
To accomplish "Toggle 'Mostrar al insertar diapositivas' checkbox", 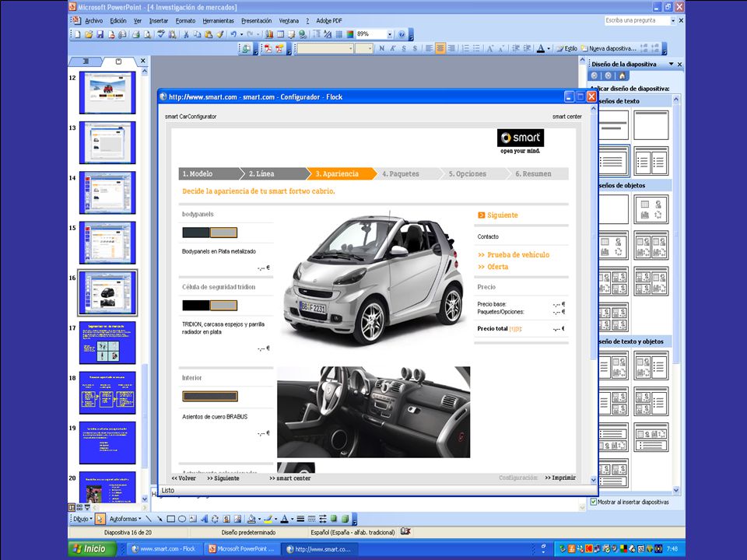I will click(594, 502).
